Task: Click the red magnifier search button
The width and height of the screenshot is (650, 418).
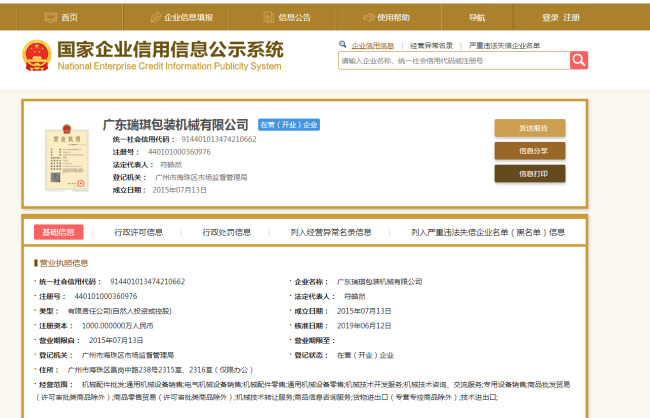Action: pos(579,60)
